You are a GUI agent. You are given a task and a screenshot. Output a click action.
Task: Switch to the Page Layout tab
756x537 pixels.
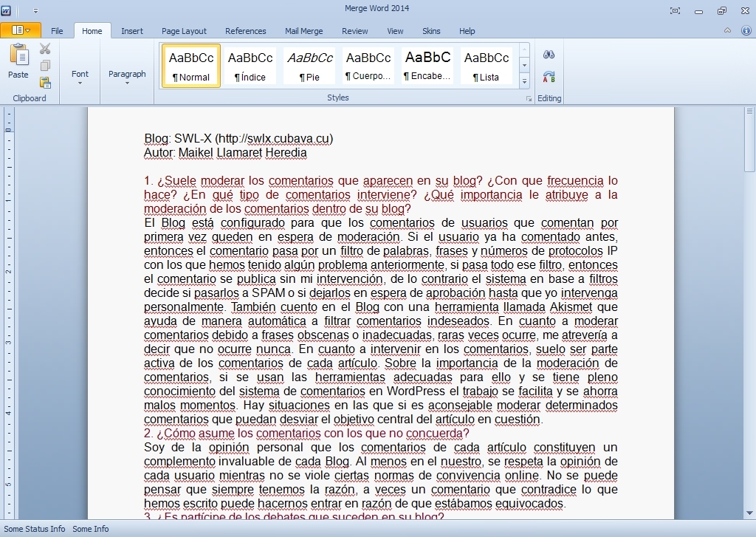click(x=184, y=31)
